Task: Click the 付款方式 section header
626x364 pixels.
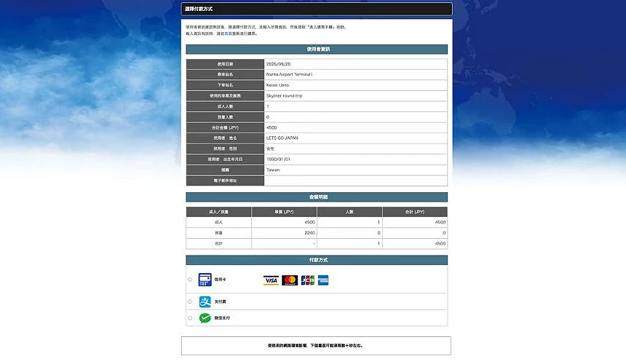Action: pos(316,260)
